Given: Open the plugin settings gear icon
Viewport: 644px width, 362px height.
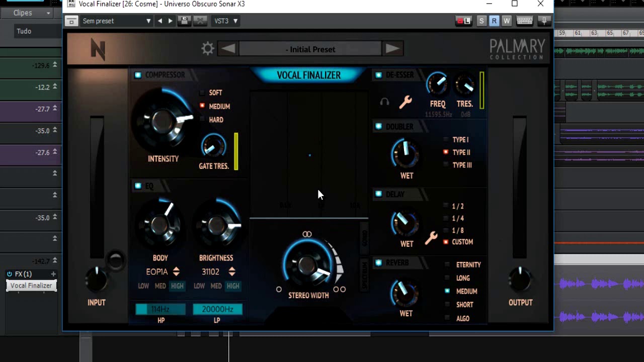Looking at the screenshot, I should (x=208, y=49).
